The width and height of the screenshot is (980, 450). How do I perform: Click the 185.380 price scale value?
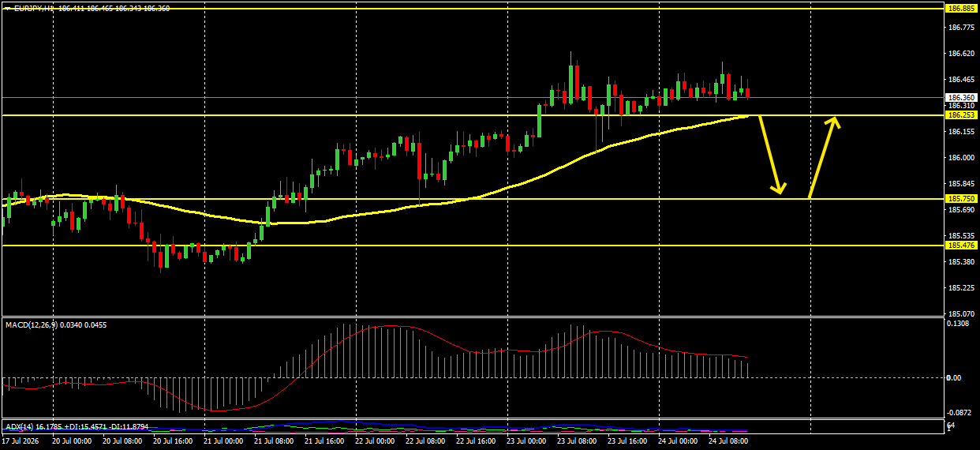960,262
